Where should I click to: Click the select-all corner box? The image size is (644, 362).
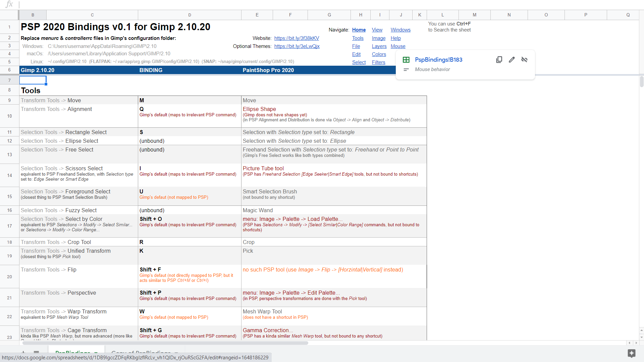[x=9, y=15]
